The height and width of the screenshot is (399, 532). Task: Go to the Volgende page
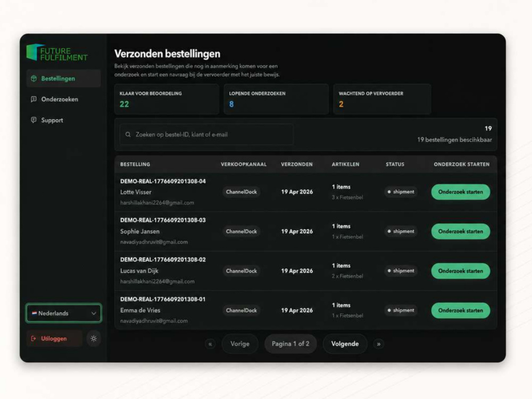click(x=345, y=344)
